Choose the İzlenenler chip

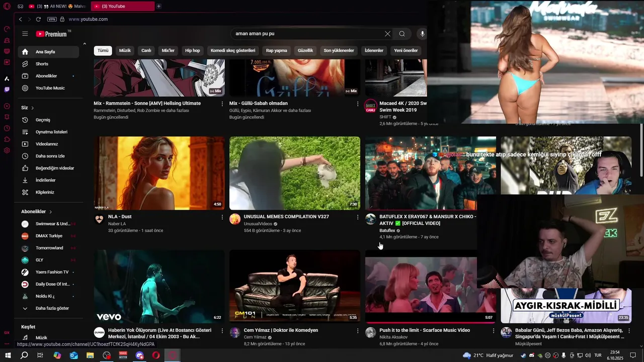(x=374, y=50)
